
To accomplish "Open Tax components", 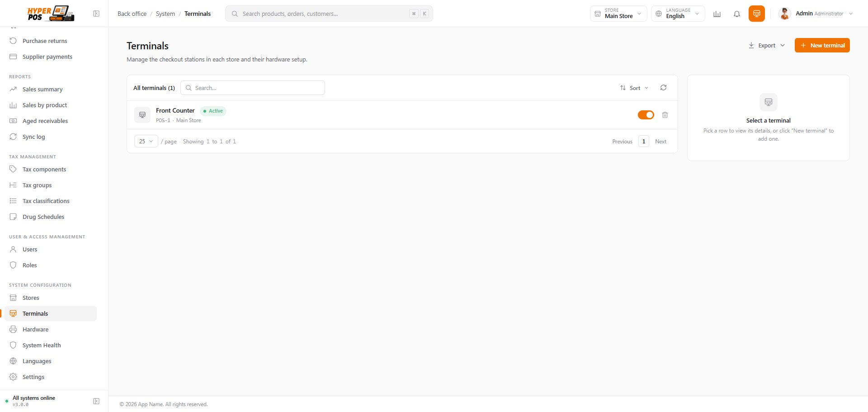I will click(51, 169).
